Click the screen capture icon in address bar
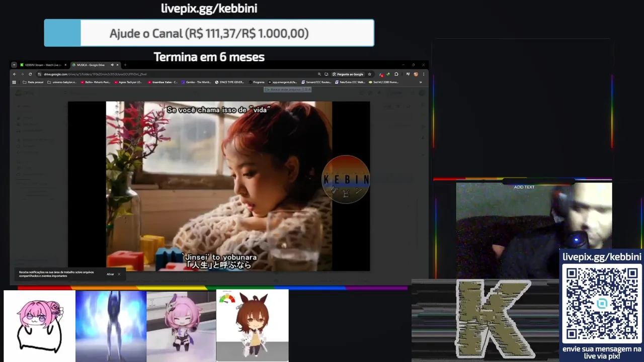 click(x=327, y=74)
